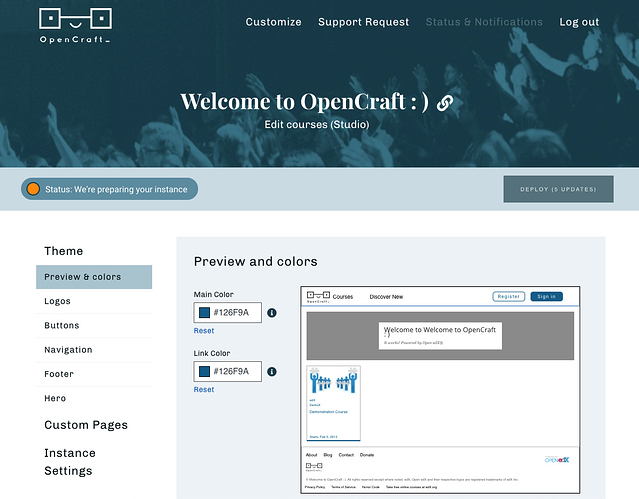639x499 pixels.
Task: Click the Donate link in the preview footer
Action: click(367, 455)
